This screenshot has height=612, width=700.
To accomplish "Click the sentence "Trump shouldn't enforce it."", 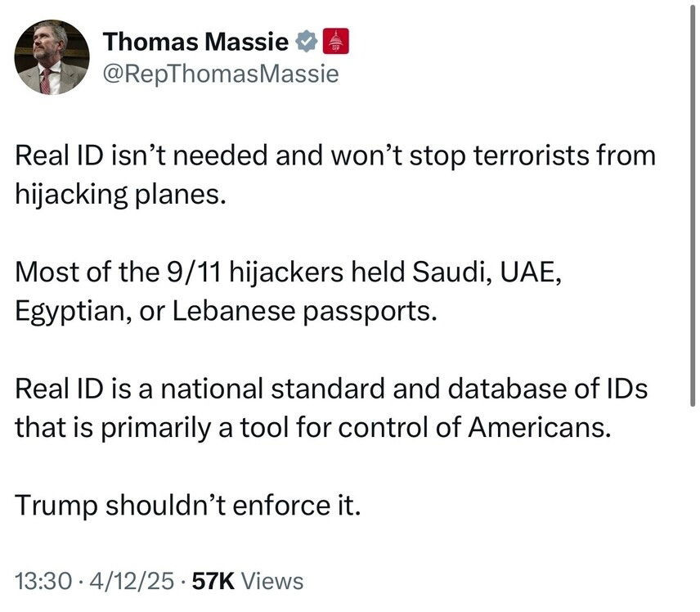I will click(187, 505).
